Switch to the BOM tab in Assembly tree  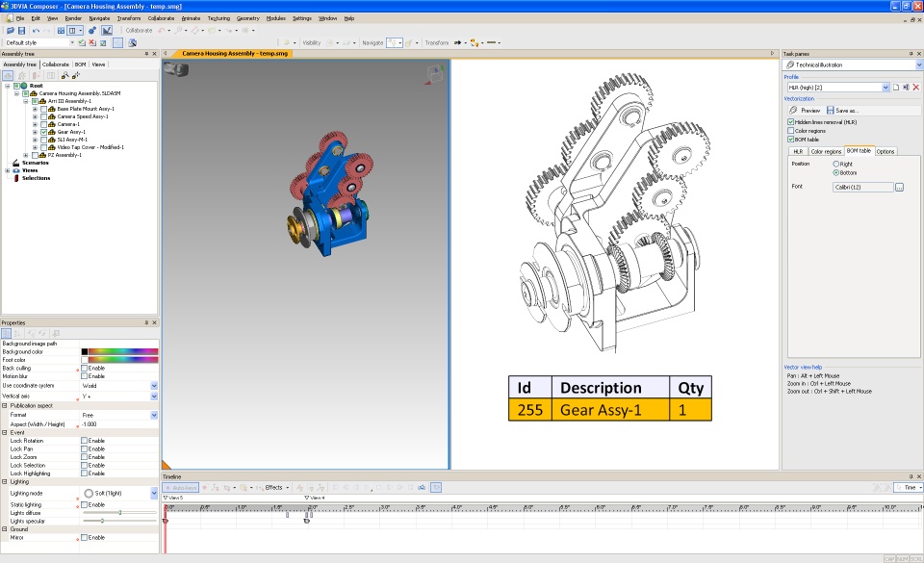[x=80, y=64]
